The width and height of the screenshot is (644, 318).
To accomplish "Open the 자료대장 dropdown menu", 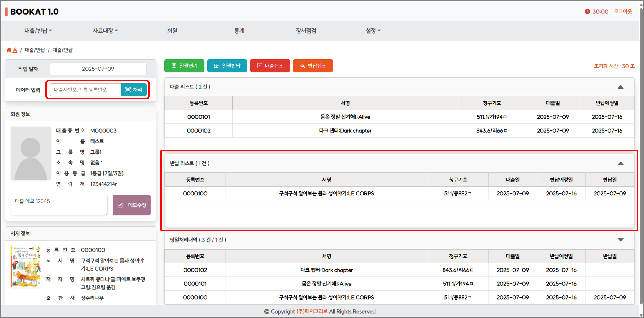I will pyautogui.click(x=105, y=31).
